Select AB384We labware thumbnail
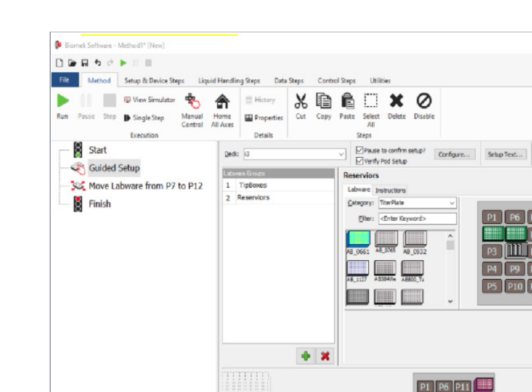The width and height of the screenshot is (532, 392). (x=385, y=271)
